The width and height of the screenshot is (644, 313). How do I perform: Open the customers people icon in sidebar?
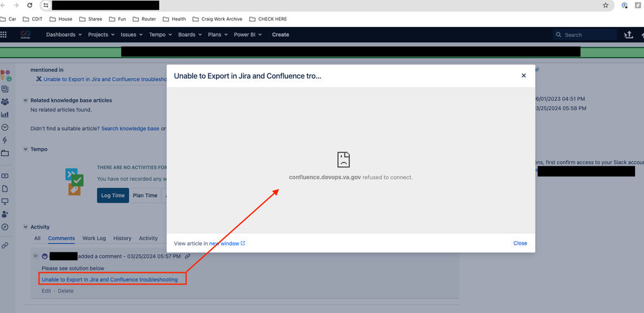pos(5,102)
